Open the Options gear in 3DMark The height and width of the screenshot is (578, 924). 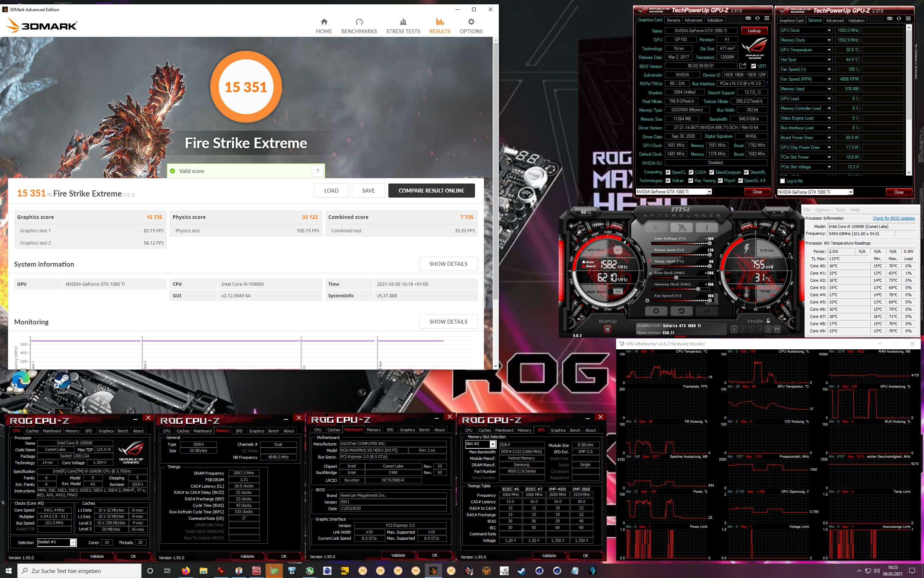471,26
